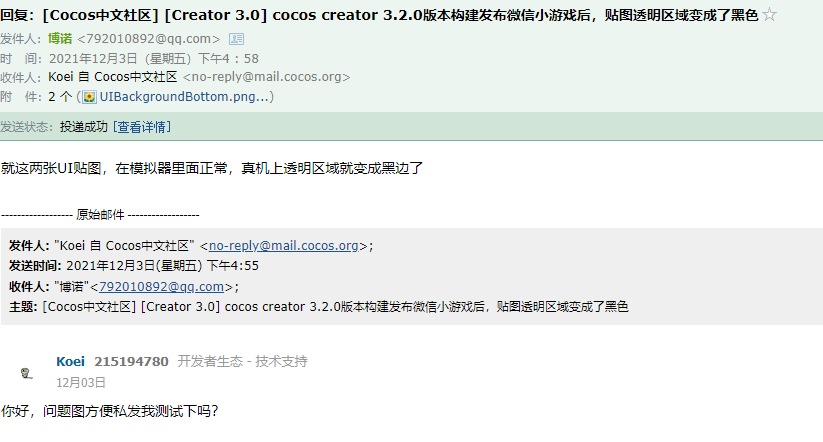
Task: Star this email with the star icon
Action: 769,15
